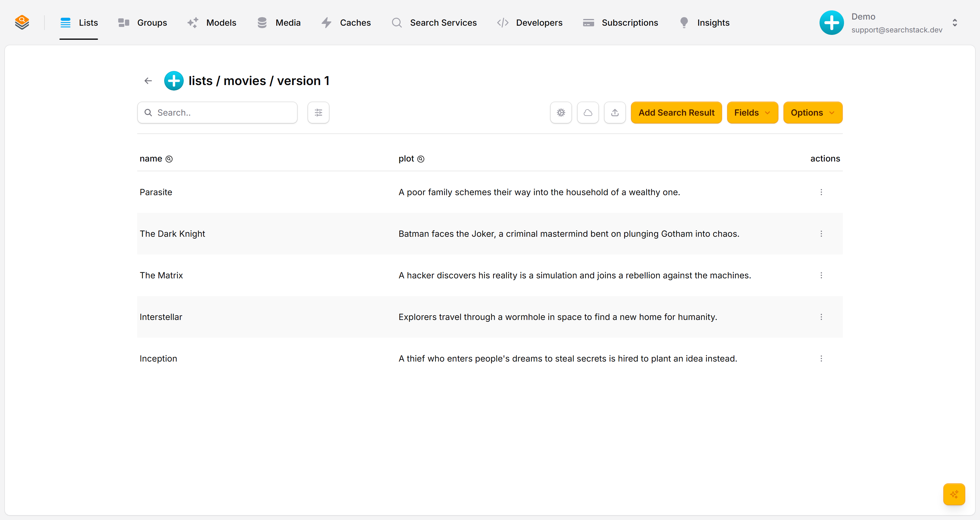Image resolution: width=980 pixels, height=520 pixels.
Task: Open the sparkle assistant button at bottom right
Action: pyautogui.click(x=954, y=494)
